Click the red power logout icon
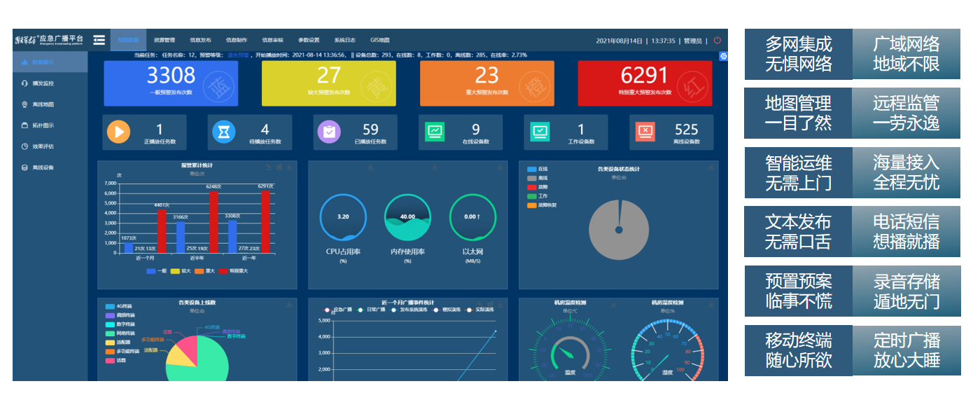Screen dimensions: 980x400 [x=717, y=40]
